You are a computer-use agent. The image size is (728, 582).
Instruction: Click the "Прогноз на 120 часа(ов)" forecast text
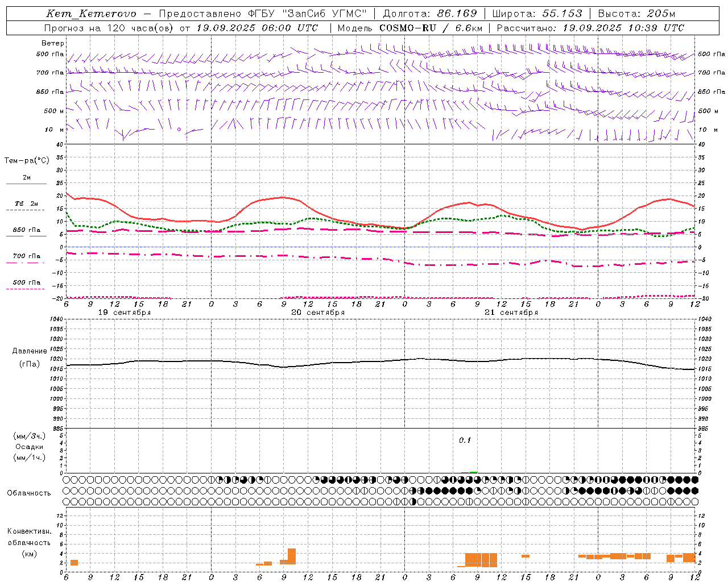coord(109,28)
